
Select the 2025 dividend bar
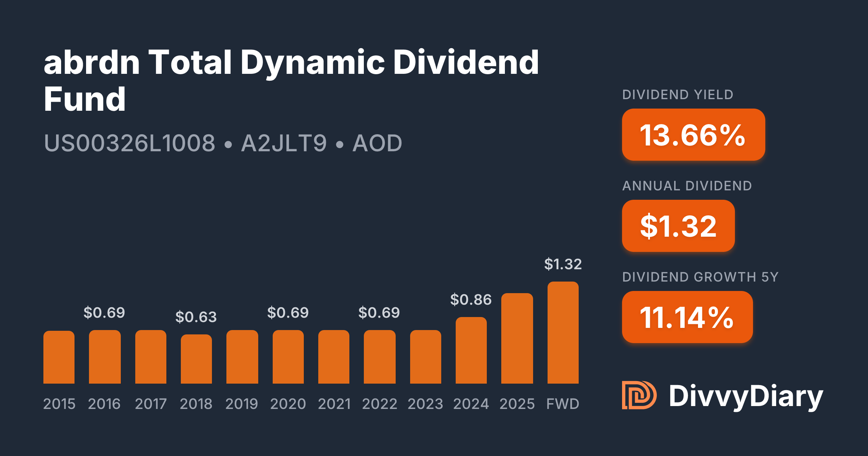coord(517,338)
